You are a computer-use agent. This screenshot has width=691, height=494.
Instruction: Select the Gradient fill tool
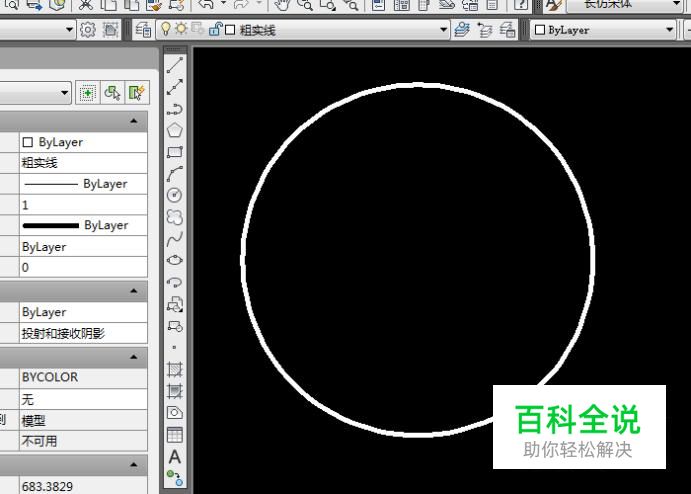(x=175, y=391)
